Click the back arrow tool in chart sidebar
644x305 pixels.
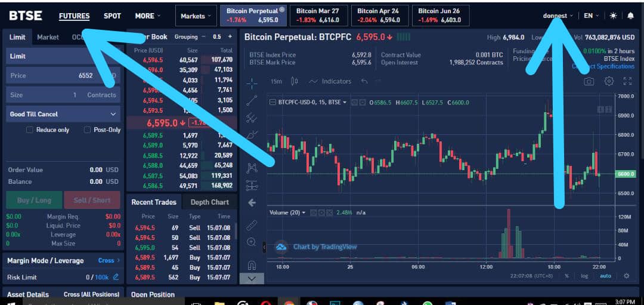pos(252,203)
